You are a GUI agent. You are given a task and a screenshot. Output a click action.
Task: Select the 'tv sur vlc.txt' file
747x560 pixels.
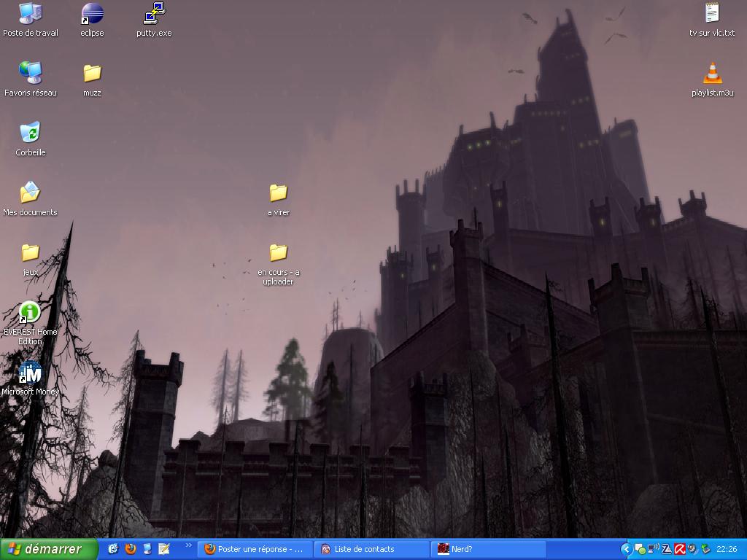coord(712,20)
